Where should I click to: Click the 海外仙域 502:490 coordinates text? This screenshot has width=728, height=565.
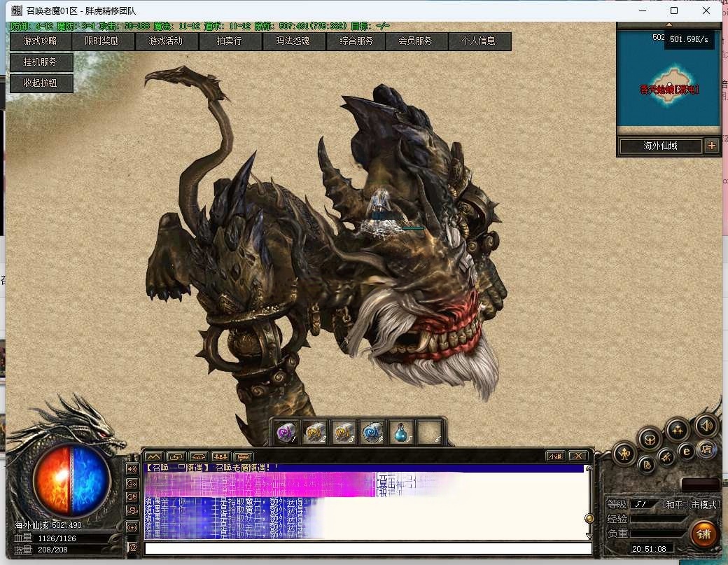[48, 525]
